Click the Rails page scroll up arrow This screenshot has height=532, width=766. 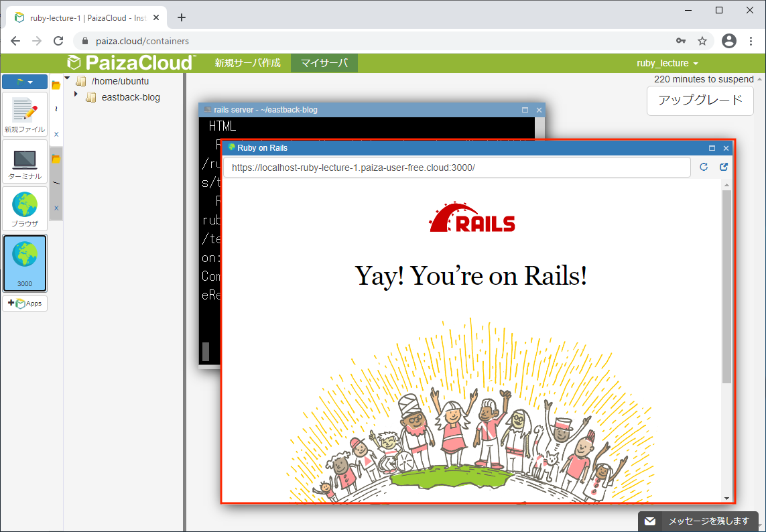(726, 185)
